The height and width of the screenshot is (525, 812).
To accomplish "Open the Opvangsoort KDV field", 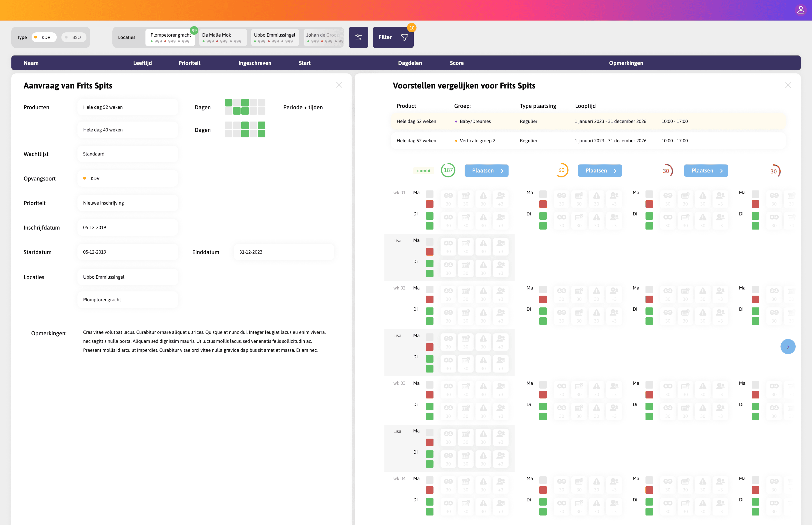I will point(128,178).
